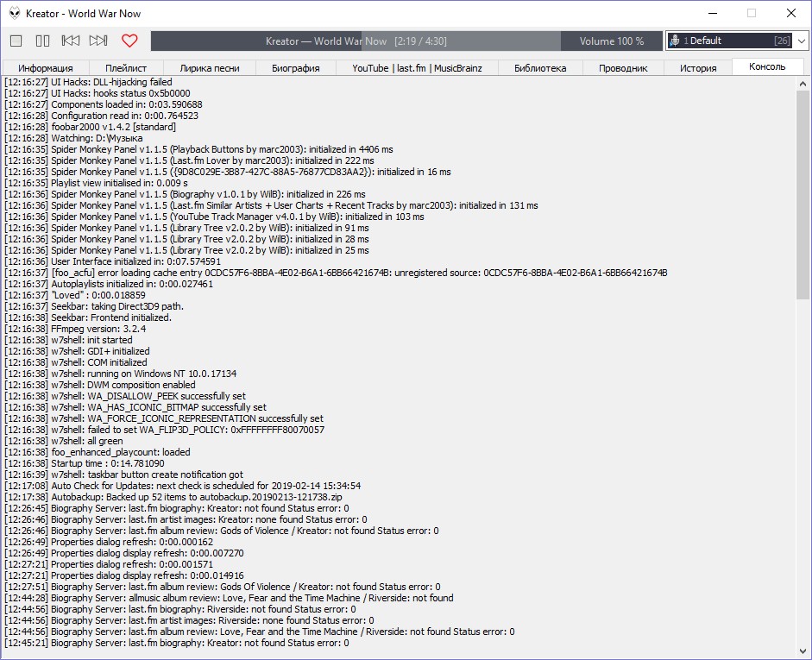Click the 'FFmpeg version: 3.2.4' line
Image resolution: width=812 pixels, height=660 pixels.
tap(75, 329)
